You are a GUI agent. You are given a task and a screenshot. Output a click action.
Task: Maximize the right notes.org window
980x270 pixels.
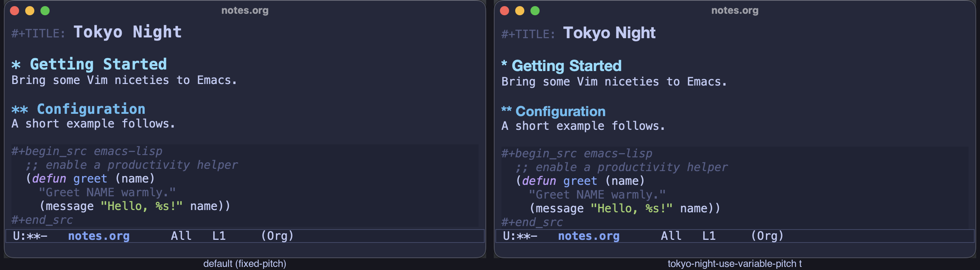click(535, 11)
